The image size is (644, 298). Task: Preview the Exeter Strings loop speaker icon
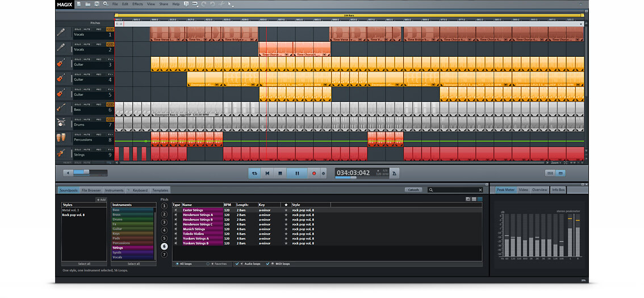(176, 210)
